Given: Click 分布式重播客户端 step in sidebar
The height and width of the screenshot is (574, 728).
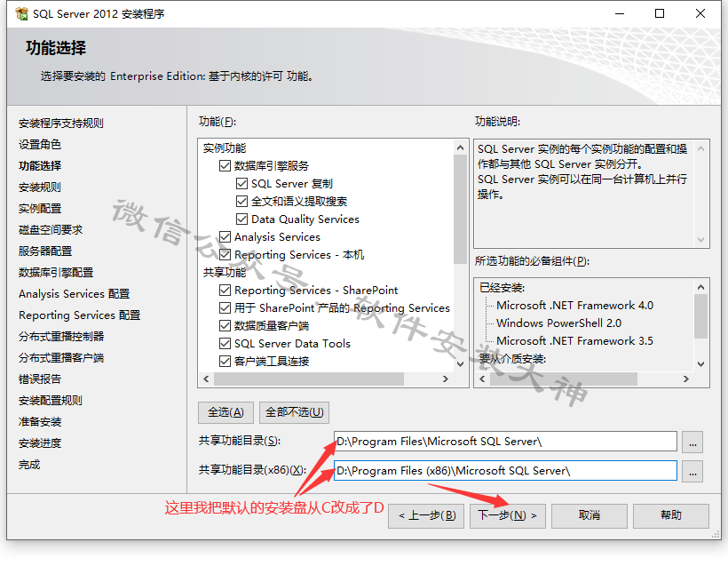Looking at the screenshot, I should pos(61,358).
